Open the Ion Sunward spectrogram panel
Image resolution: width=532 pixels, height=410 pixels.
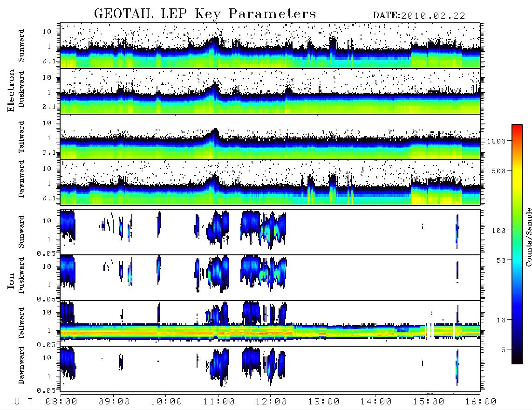270,232
